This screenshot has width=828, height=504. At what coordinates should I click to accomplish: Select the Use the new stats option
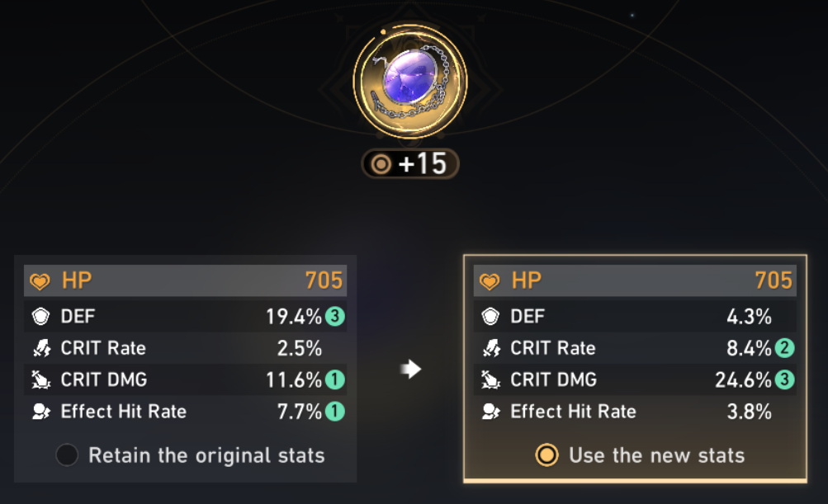click(x=636, y=455)
